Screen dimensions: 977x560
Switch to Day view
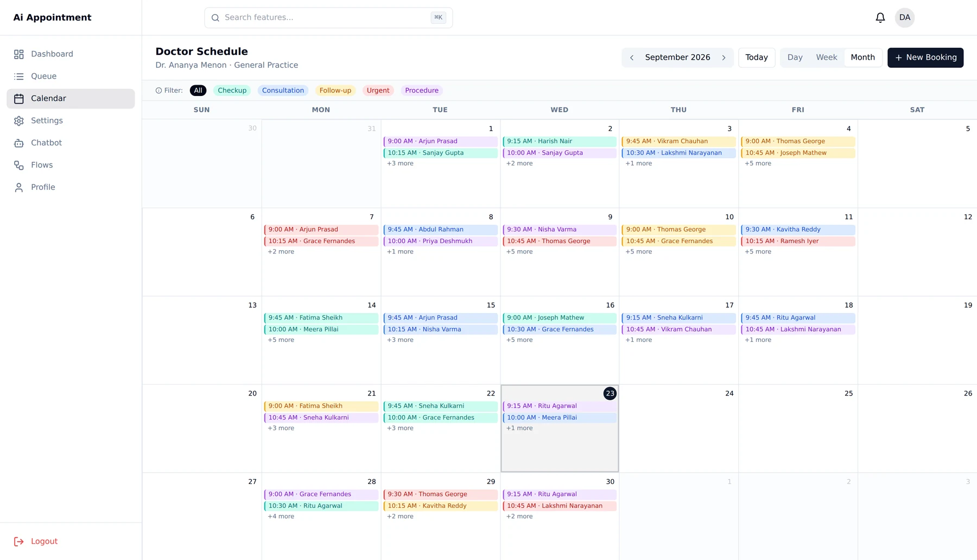(795, 58)
